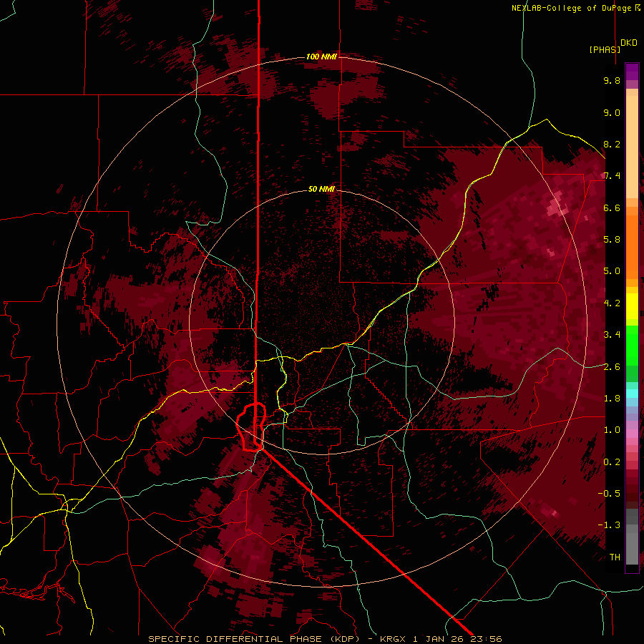Click the 1.8 scale value
Viewport: 644px width, 644px height.
point(612,399)
